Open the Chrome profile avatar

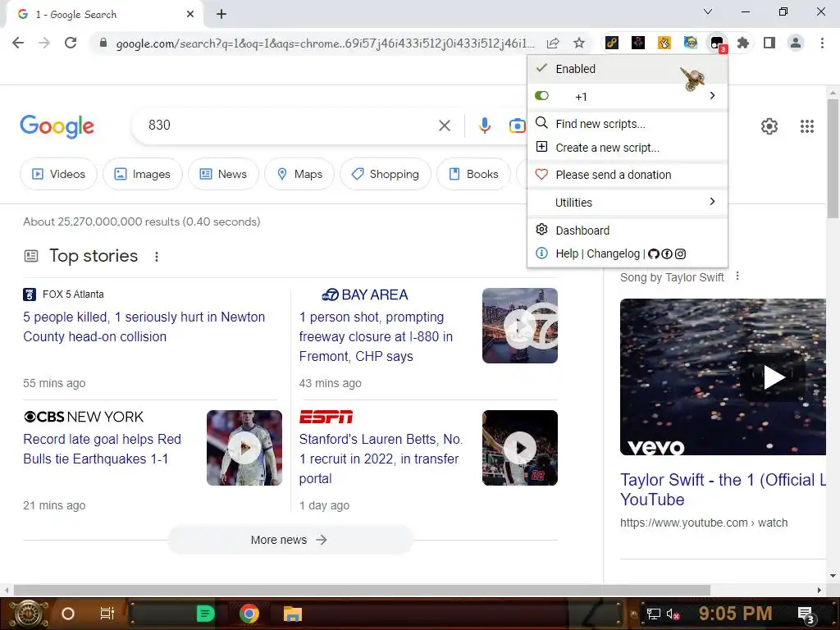[796, 43]
